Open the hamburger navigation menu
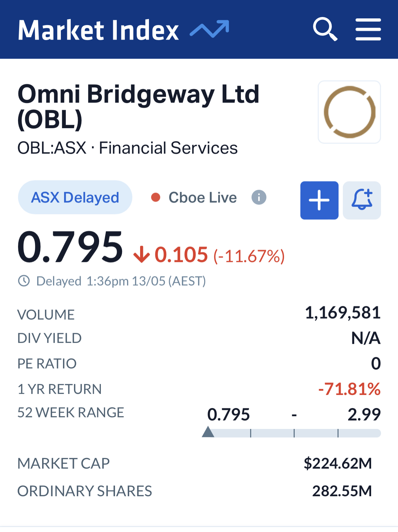This screenshot has width=398, height=532. [x=368, y=29]
